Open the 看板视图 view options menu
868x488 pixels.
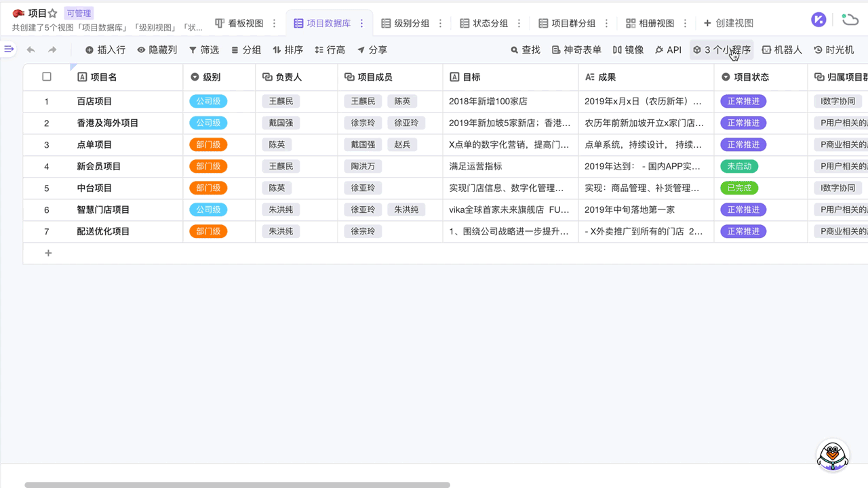point(275,24)
